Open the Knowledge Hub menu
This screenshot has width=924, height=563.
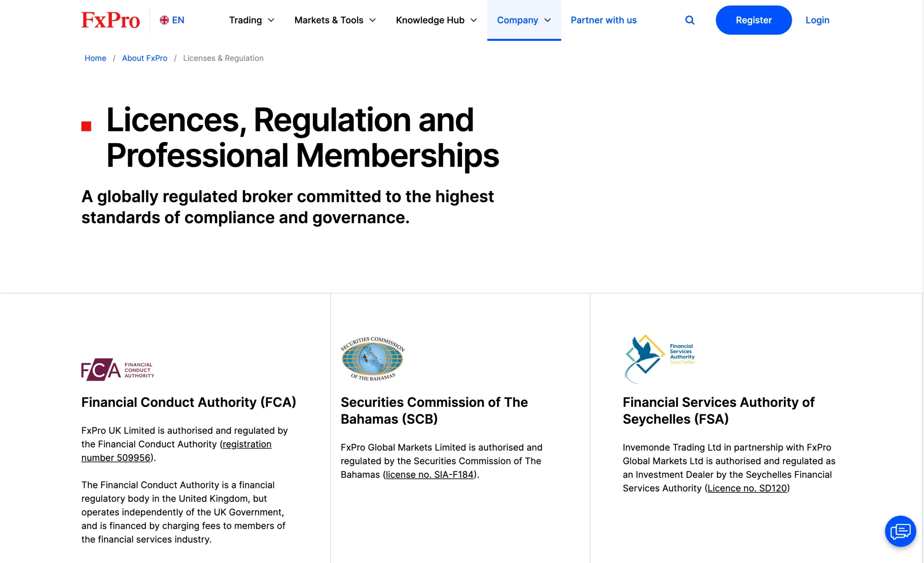(436, 20)
